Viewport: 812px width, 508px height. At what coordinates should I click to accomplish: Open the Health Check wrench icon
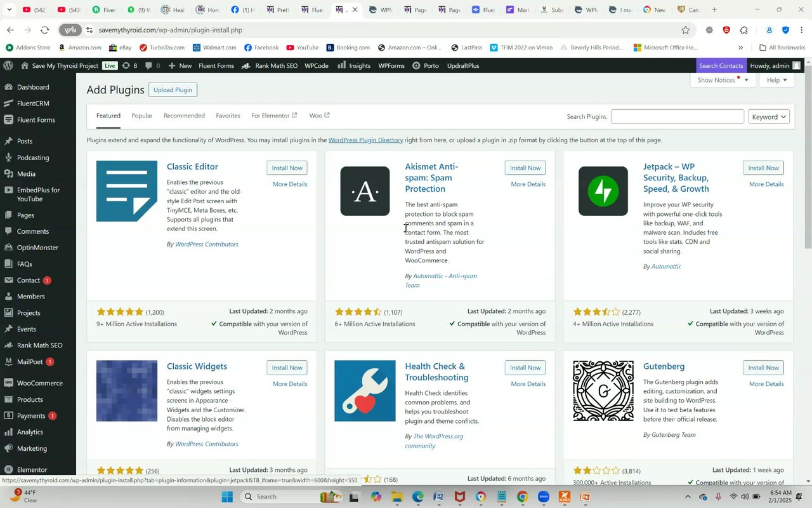[365, 391]
